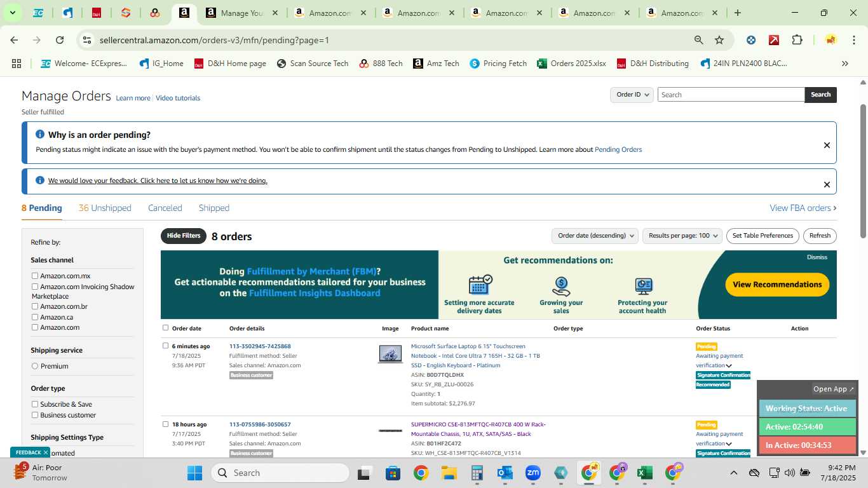Select the Premium shipping service radio button
The image size is (868, 488).
(35, 366)
